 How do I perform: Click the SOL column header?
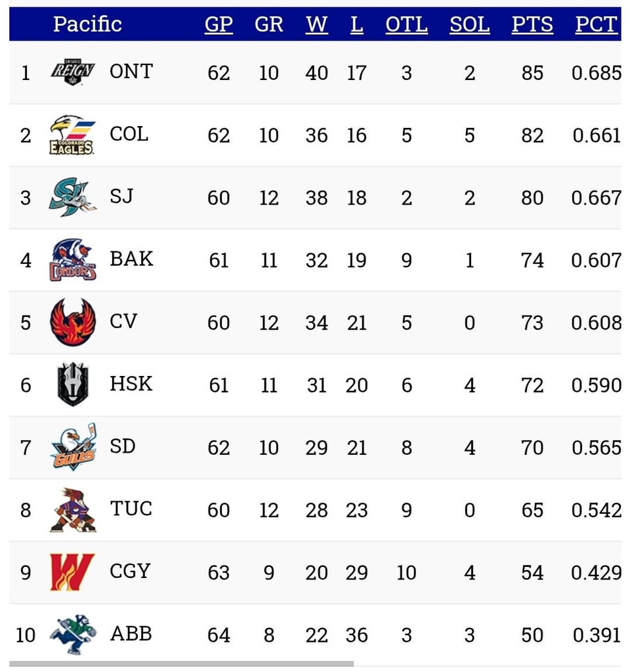469,25
